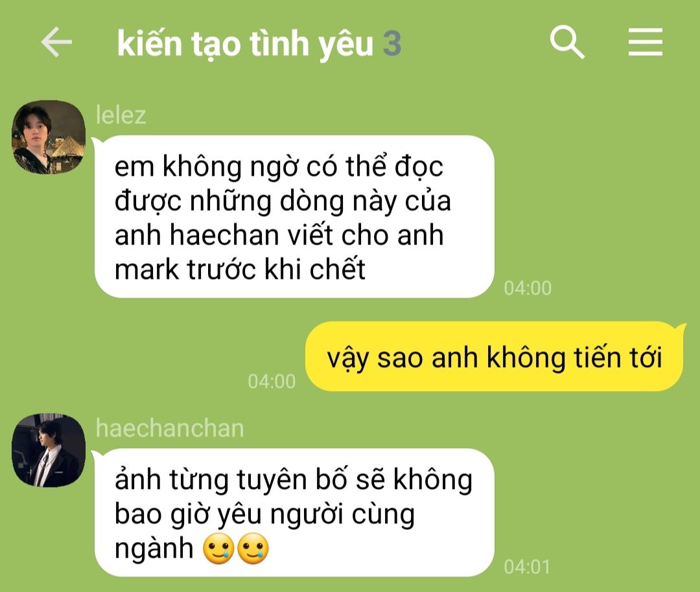
Task: Tap the 04:01 timestamp
Action: pos(527,567)
